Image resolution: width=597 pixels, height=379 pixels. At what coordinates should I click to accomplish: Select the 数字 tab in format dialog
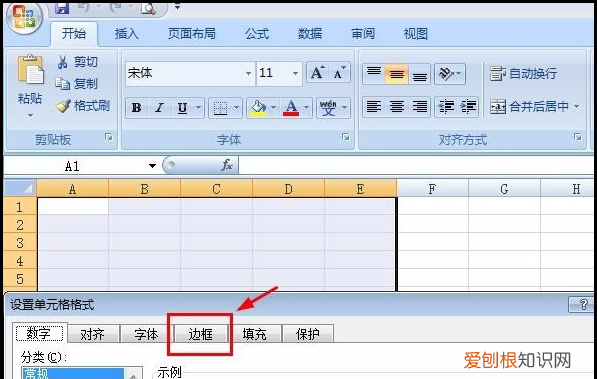[40, 334]
